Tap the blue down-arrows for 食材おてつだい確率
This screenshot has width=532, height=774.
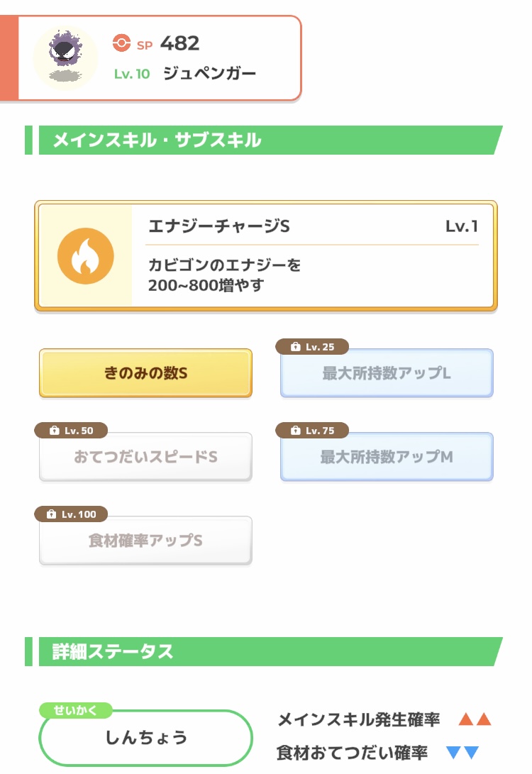pyautogui.click(x=462, y=752)
